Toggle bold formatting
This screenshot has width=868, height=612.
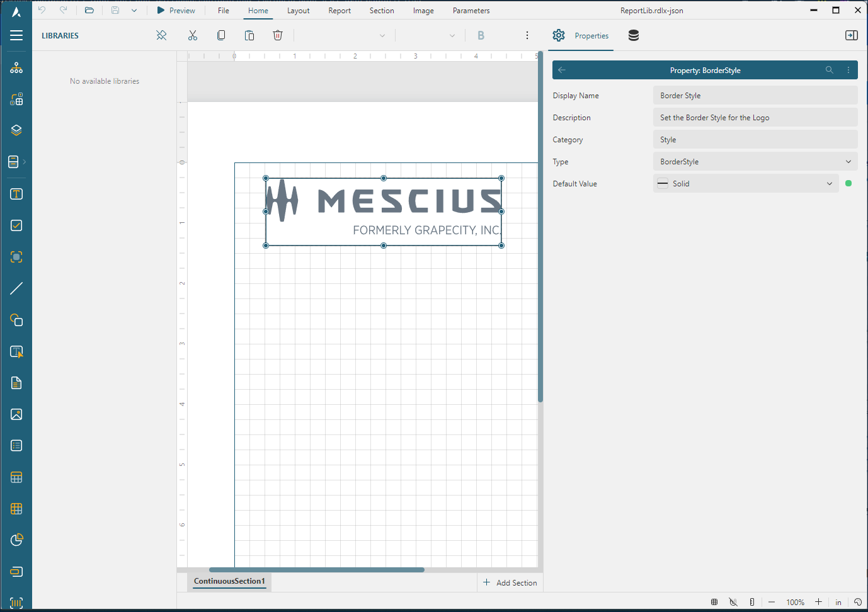pos(481,35)
